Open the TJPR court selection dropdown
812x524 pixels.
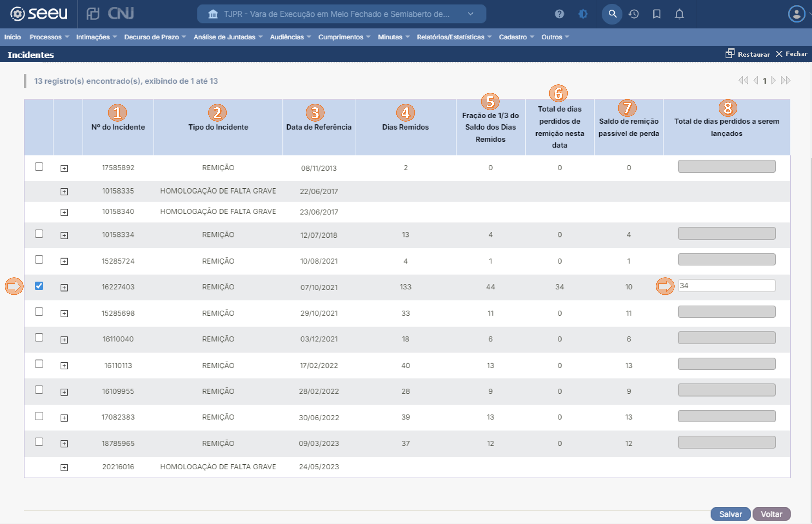[x=342, y=14]
